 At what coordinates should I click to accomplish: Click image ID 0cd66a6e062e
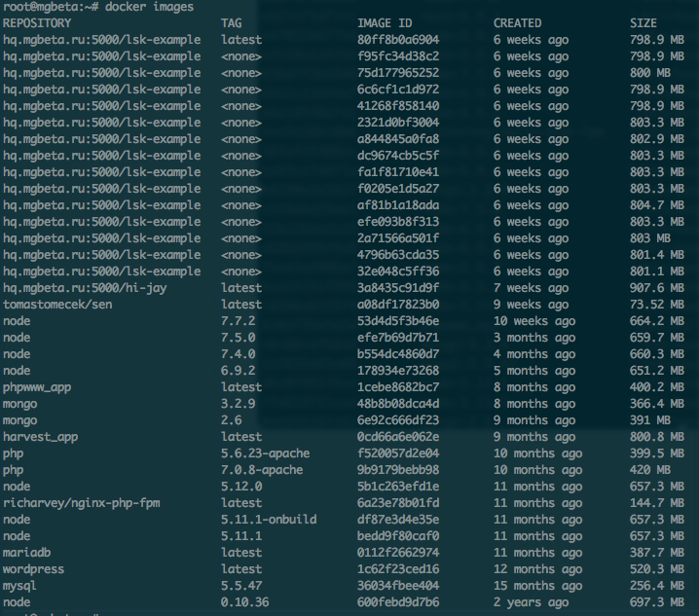click(x=398, y=437)
